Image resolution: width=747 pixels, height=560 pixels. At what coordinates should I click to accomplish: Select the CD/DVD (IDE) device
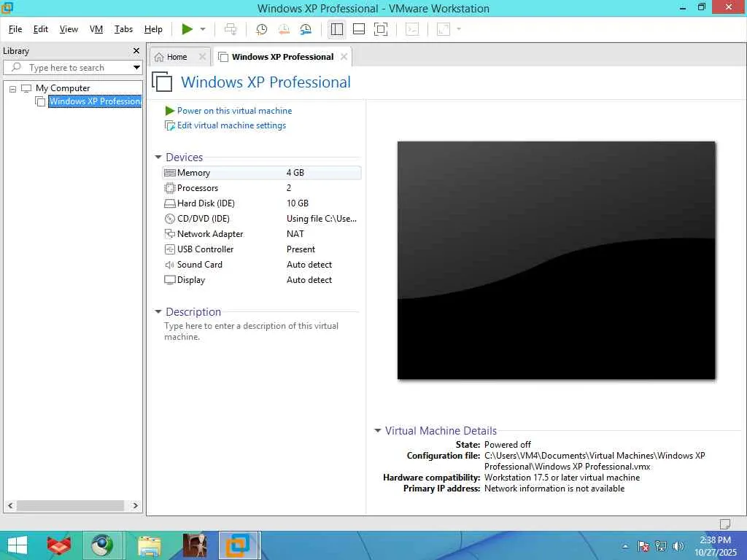(262, 219)
